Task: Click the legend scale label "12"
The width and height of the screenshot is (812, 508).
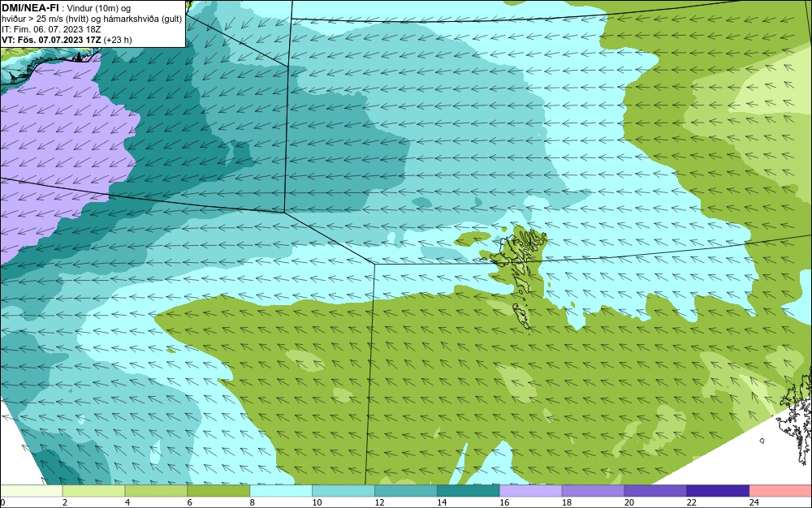Action: [379, 502]
